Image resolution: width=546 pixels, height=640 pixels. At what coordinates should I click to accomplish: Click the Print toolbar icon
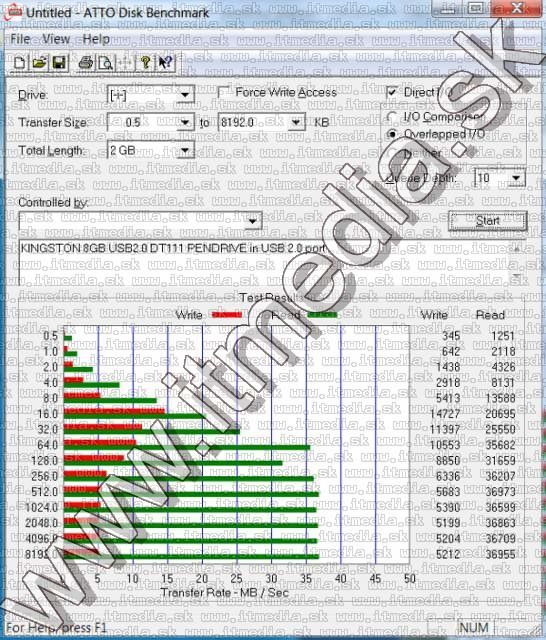[86, 62]
